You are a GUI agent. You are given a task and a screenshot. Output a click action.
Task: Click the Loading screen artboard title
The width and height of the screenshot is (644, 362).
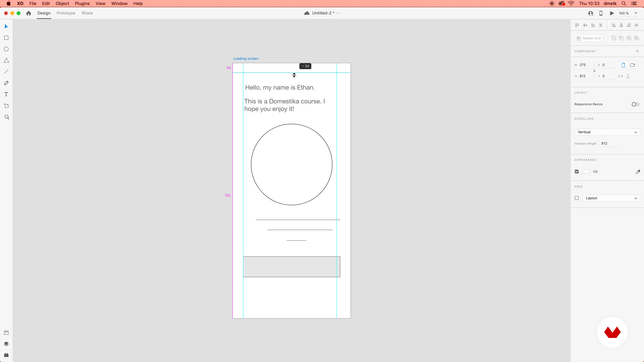246,58
